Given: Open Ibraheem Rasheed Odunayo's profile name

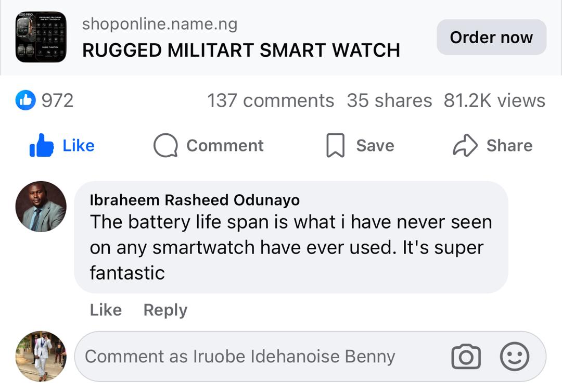Looking at the screenshot, I should coord(195,200).
